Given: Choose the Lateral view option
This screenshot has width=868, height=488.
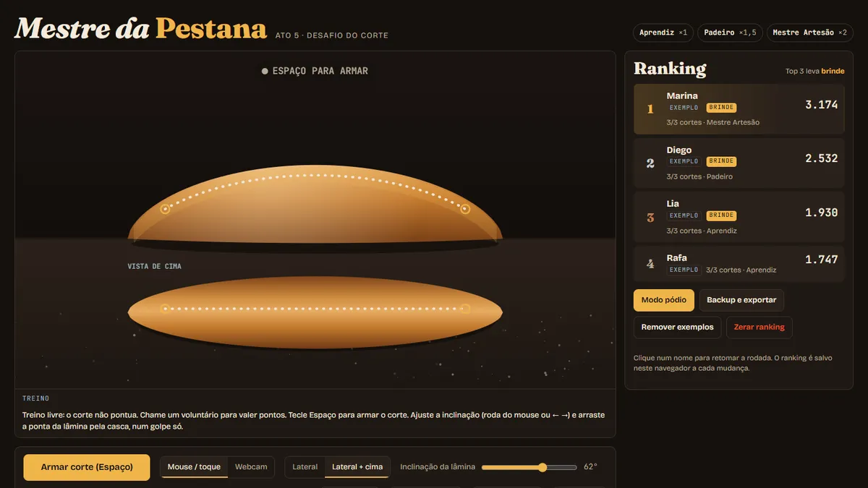Looking at the screenshot, I should coord(305,467).
